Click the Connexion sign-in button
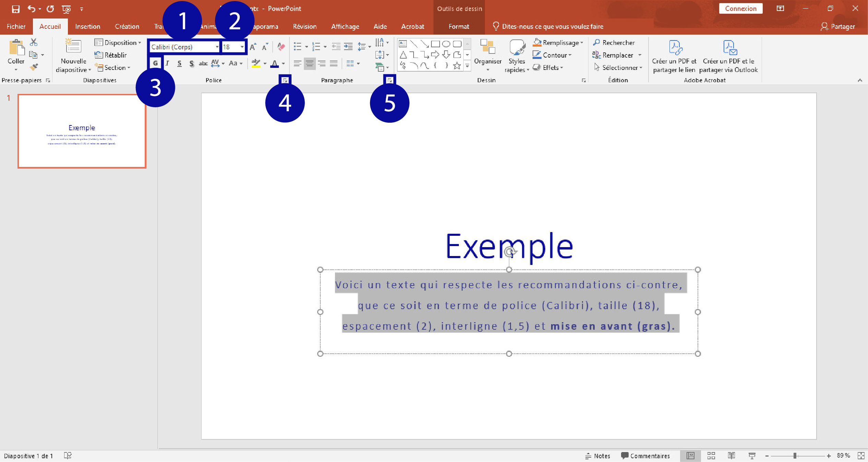 pyautogui.click(x=740, y=9)
